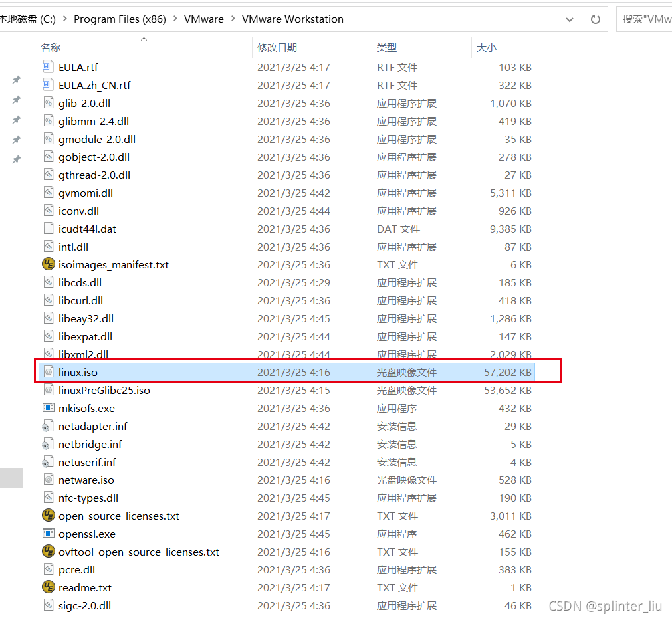Select the iconv.dll file name
This screenshot has height=620, width=672.
(79, 211)
